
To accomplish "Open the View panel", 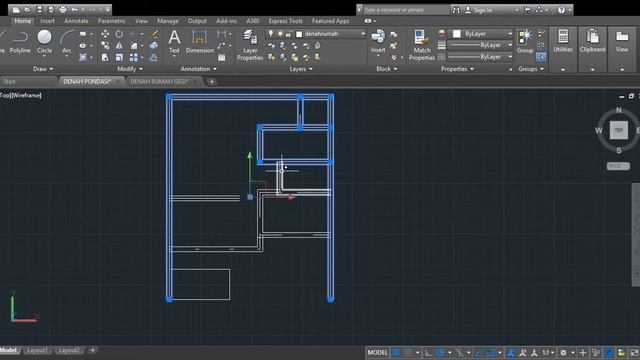I will click(622, 41).
